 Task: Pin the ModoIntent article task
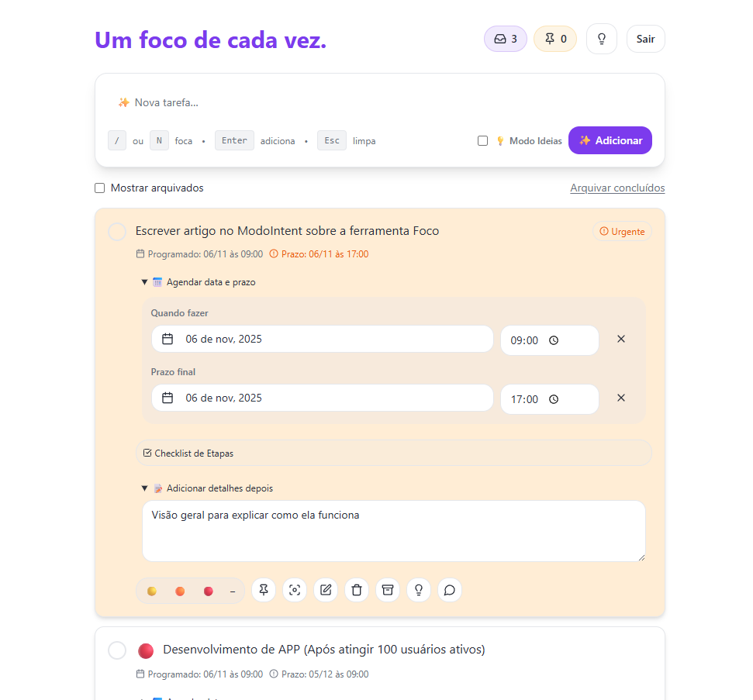coord(263,590)
